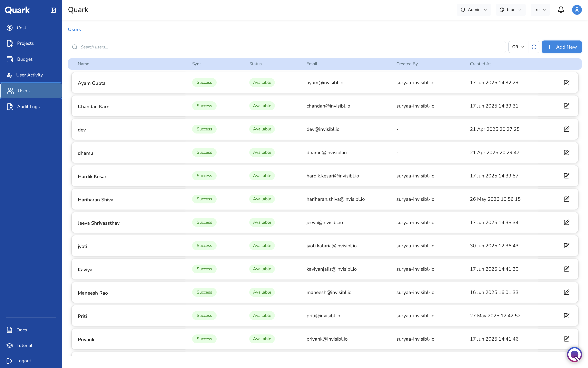Open User Activity in sidebar
This screenshot has height=368, width=588.
pos(31,75)
